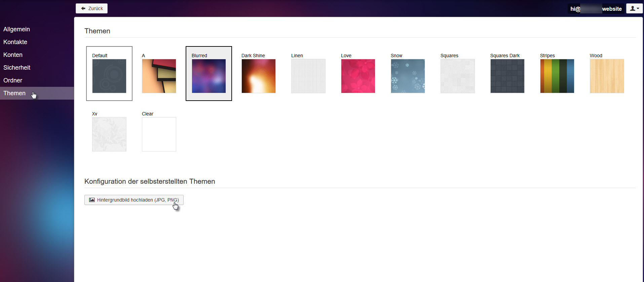Go to Kontakte in sidebar
The width and height of the screenshot is (644, 282).
coord(15,42)
